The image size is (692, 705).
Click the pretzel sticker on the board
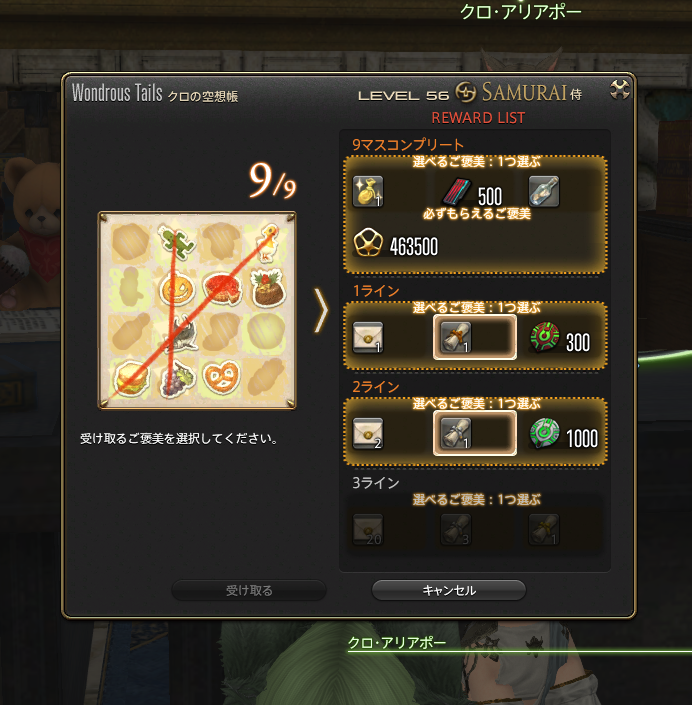pyautogui.click(x=220, y=377)
